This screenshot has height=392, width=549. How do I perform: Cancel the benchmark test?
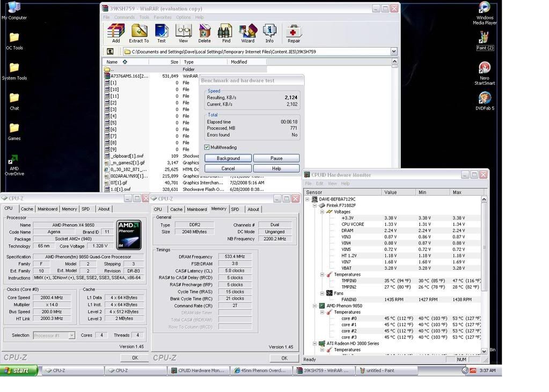coord(228,168)
